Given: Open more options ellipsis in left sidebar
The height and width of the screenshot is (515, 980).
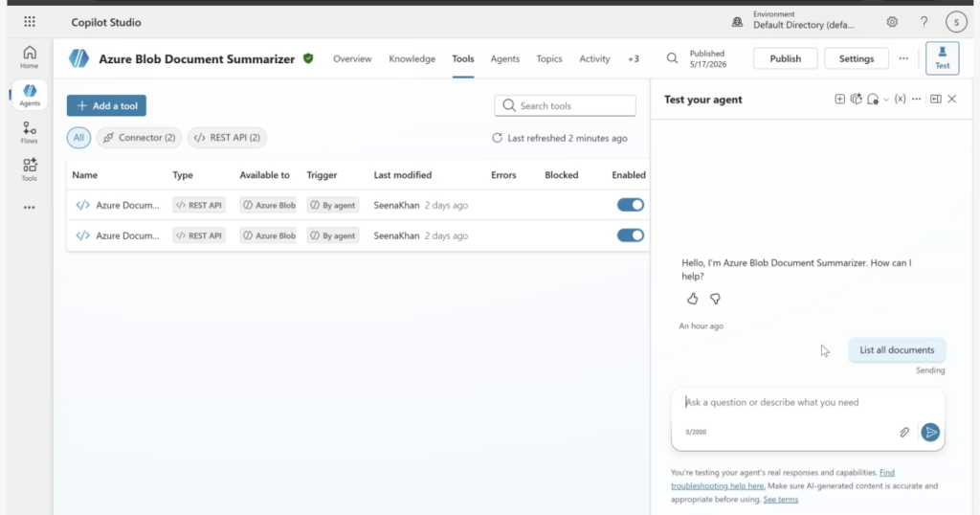Looking at the screenshot, I should [x=30, y=208].
